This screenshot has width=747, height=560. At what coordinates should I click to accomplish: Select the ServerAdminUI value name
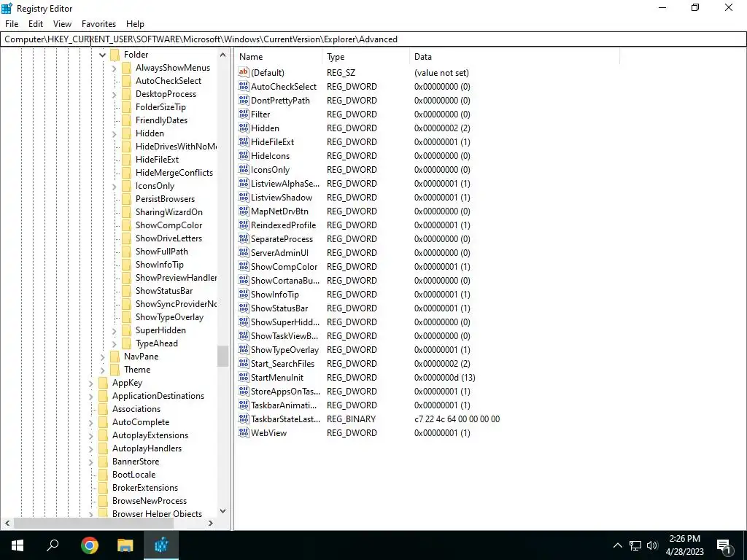tap(279, 253)
